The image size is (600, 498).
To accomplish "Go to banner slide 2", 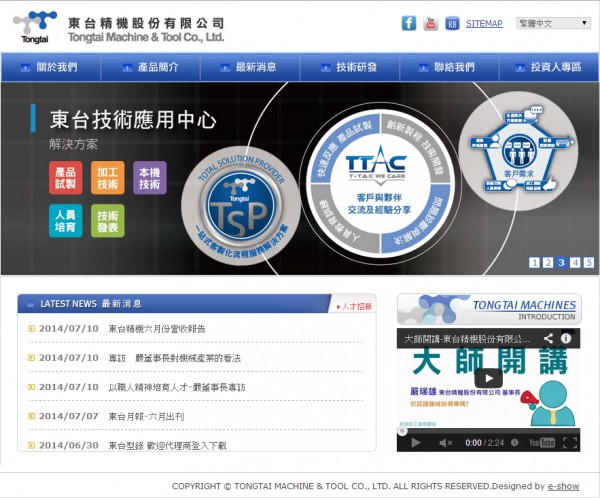I will [548, 263].
